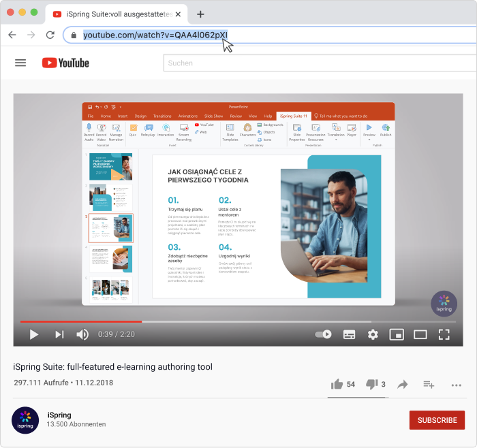The height and width of the screenshot is (448, 477).
Task: Open the Home tab in PowerPoint ribbon
Action: [x=106, y=116]
